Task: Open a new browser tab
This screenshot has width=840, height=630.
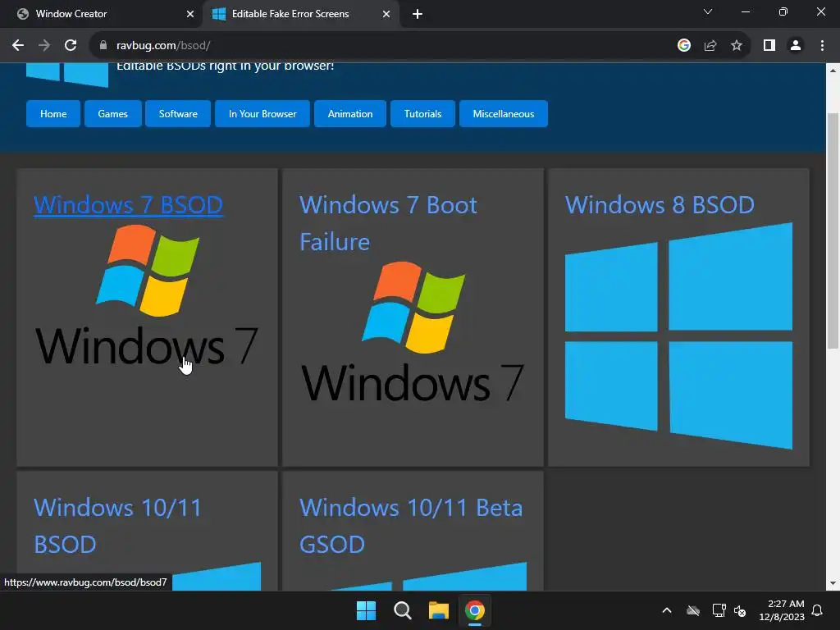Action: click(x=418, y=15)
